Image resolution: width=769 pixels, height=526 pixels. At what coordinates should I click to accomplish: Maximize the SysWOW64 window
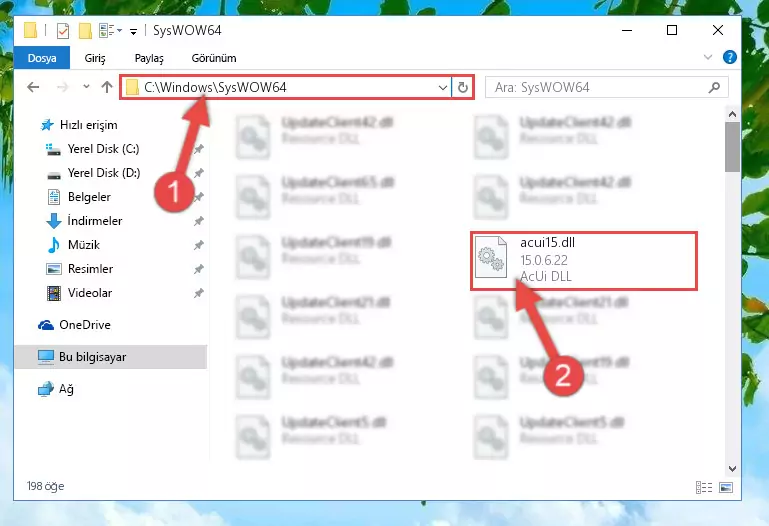(x=672, y=30)
